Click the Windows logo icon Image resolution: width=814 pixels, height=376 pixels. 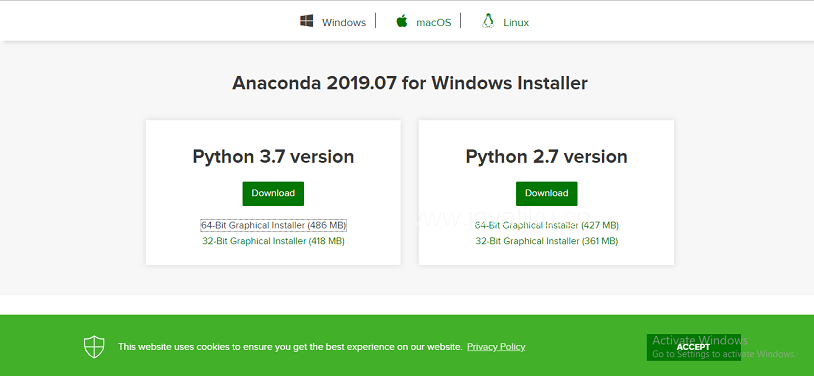click(306, 21)
